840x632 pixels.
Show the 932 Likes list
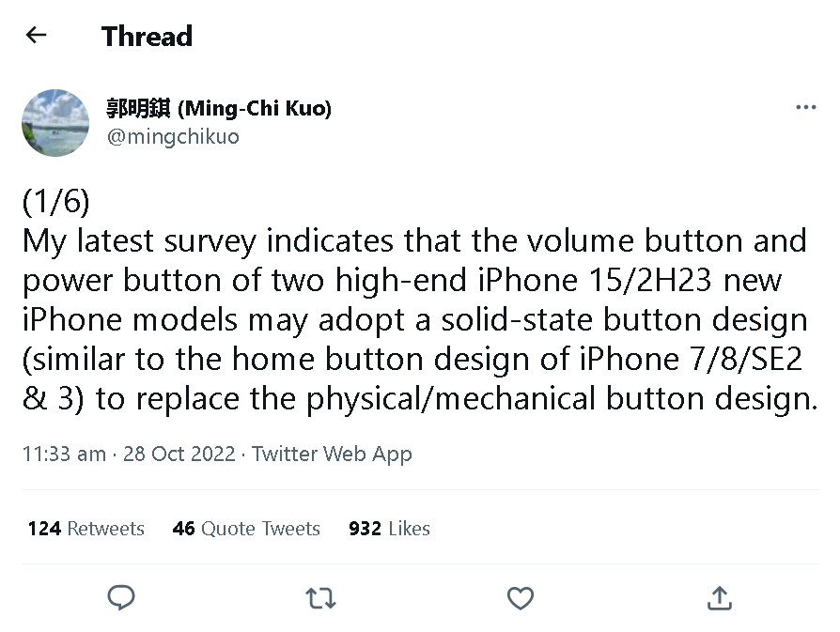[389, 529]
